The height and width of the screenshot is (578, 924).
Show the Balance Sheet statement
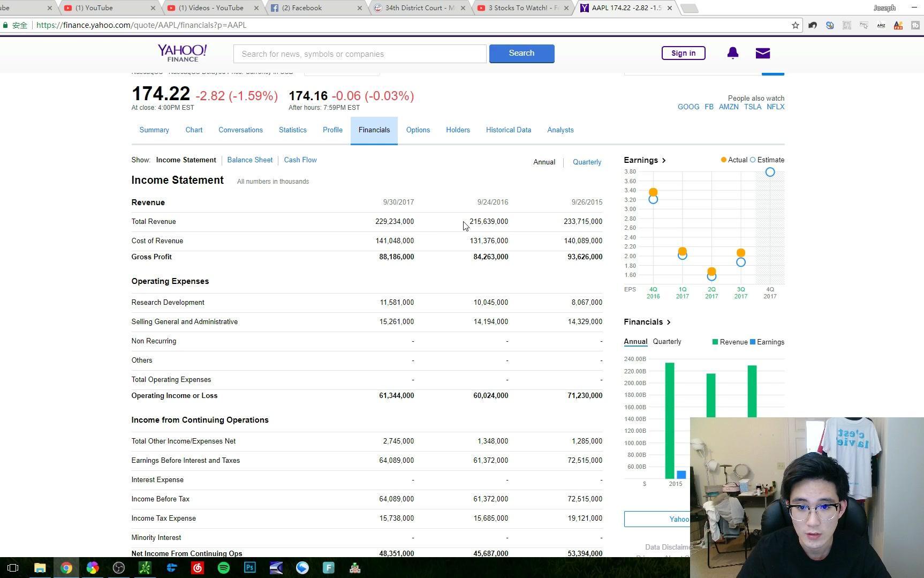tap(250, 160)
